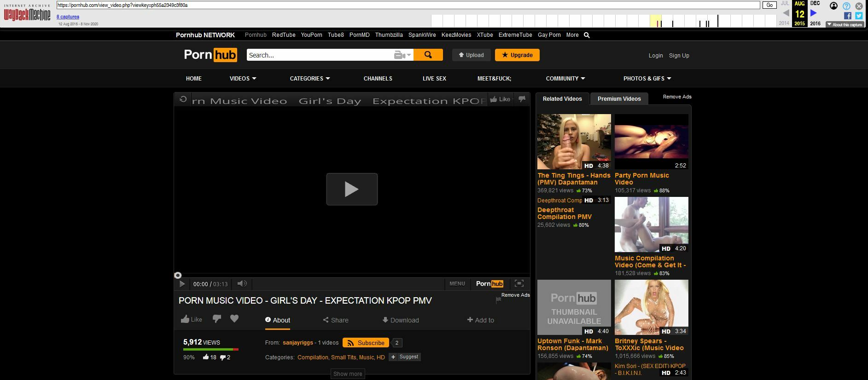The image size is (868, 380).
Task: Click the Subscribe button
Action: tap(366, 343)
